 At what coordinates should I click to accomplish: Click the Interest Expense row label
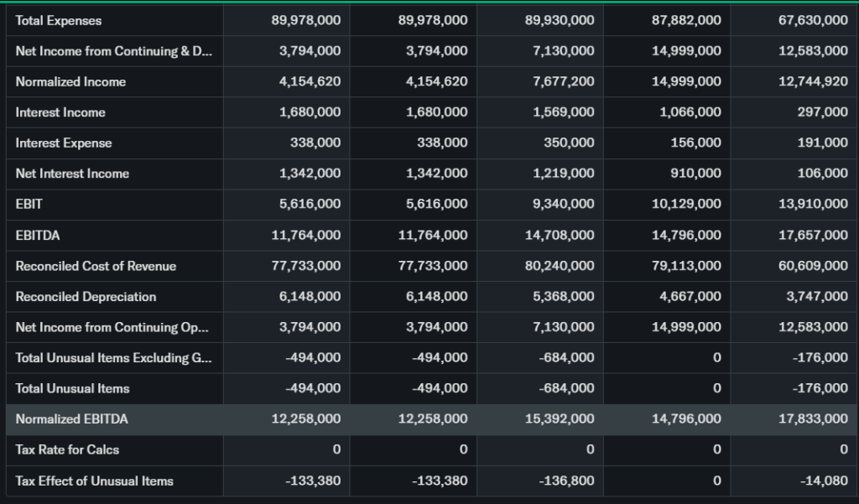click(64, 143)
